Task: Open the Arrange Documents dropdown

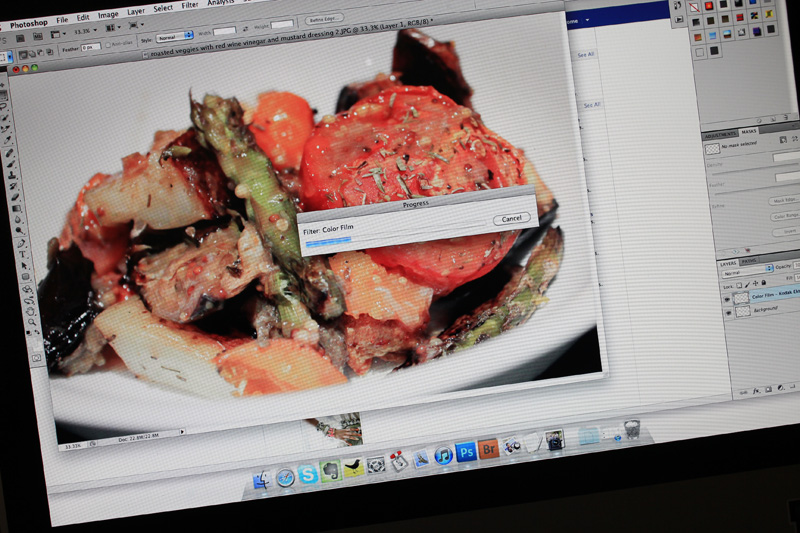Action: [x=113, y=28]
